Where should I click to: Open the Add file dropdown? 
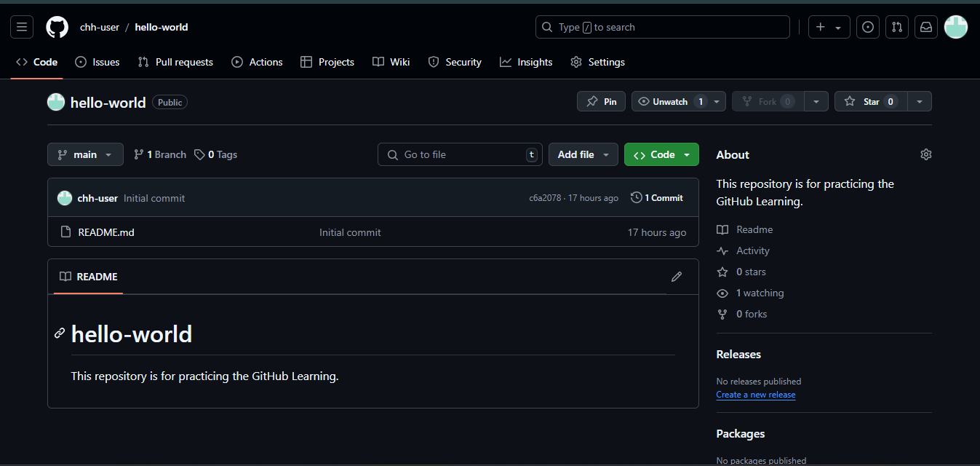583,154
